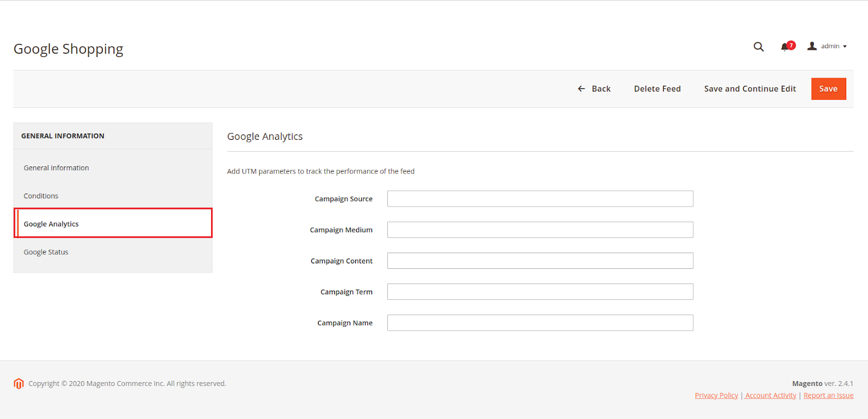Select Google Analytics sidebar tab
This screenshot has height=419, width=868.
pyautogui.click(x=113, y=223)
